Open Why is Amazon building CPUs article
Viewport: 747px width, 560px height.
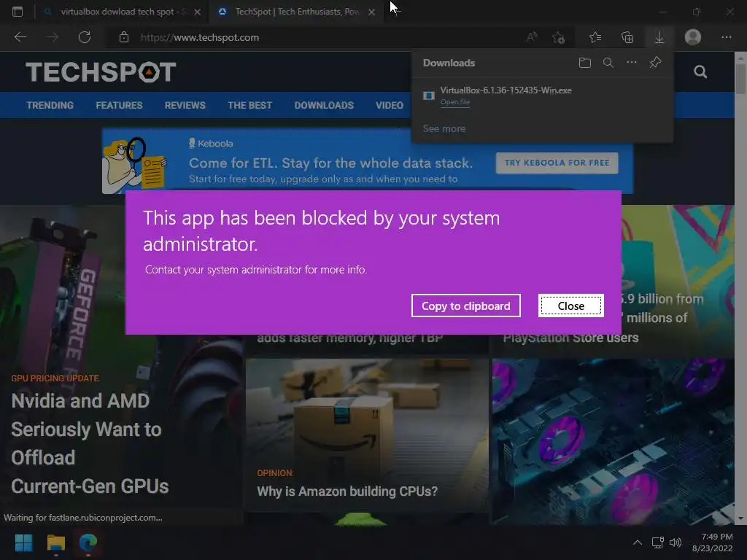[x=347, y=491]
